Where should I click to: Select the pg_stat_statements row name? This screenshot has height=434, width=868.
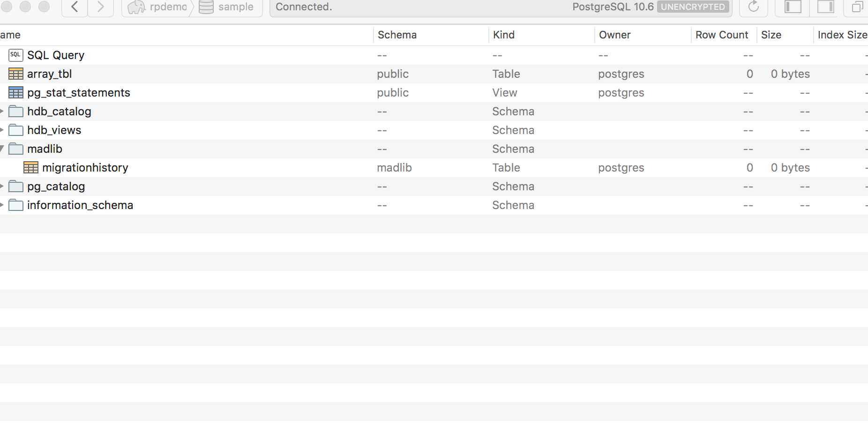tap(79, 93)
